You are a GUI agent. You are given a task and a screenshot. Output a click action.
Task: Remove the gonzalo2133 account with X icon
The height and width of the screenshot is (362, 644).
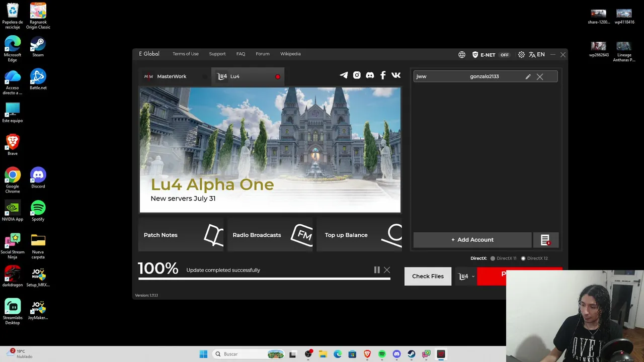pos(540,76)
